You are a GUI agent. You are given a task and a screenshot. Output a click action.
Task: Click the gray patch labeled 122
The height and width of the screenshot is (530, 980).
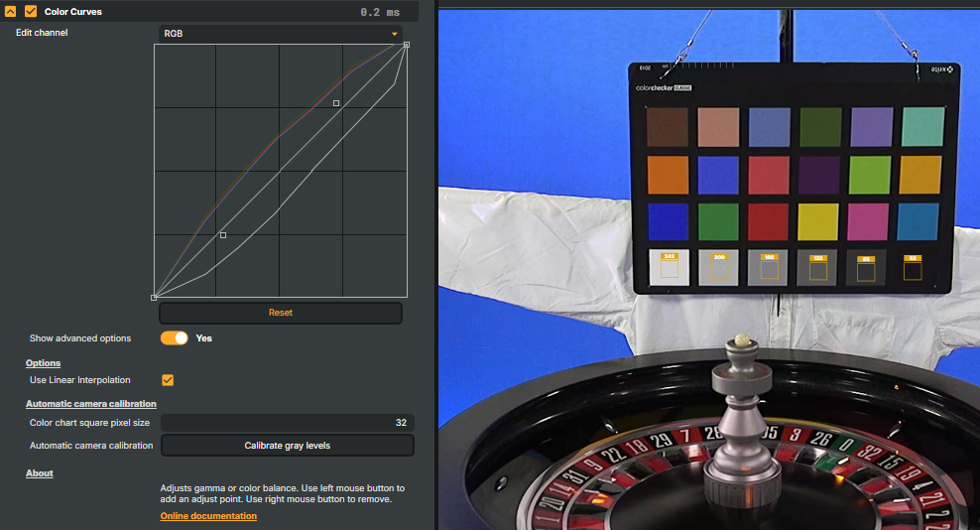(x=817, y=268)
